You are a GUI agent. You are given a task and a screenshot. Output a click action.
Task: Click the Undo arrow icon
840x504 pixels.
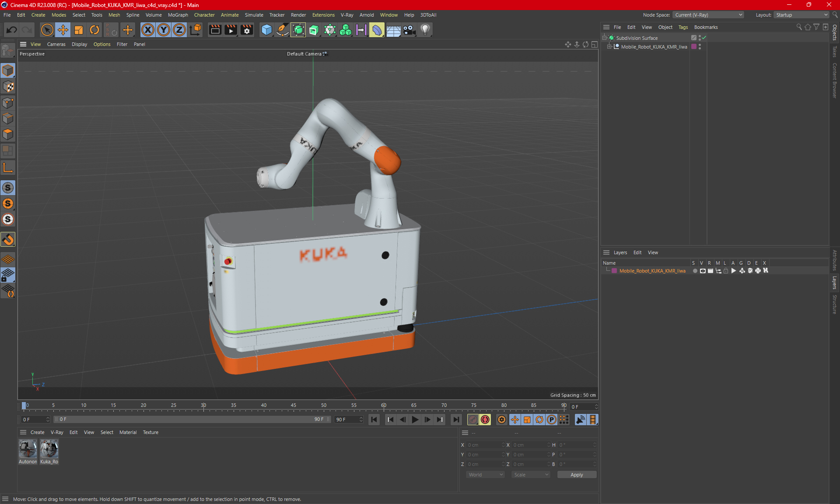click(12, 30)
